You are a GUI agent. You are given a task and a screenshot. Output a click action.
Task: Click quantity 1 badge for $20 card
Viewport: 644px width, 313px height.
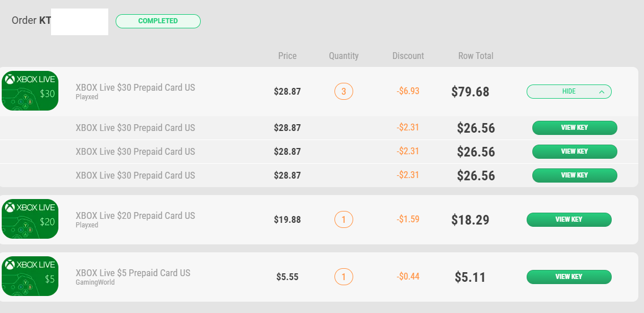(x=344, y=219)
